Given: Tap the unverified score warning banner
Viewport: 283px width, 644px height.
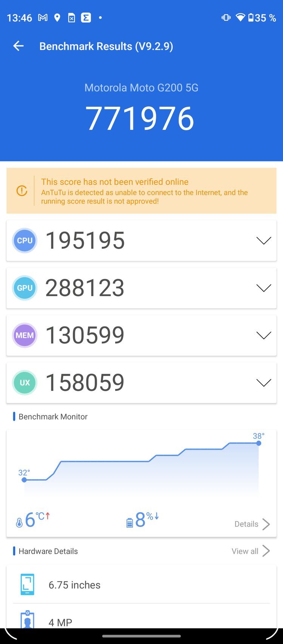Looking at the screenshot, I should (x=151, y=191).
